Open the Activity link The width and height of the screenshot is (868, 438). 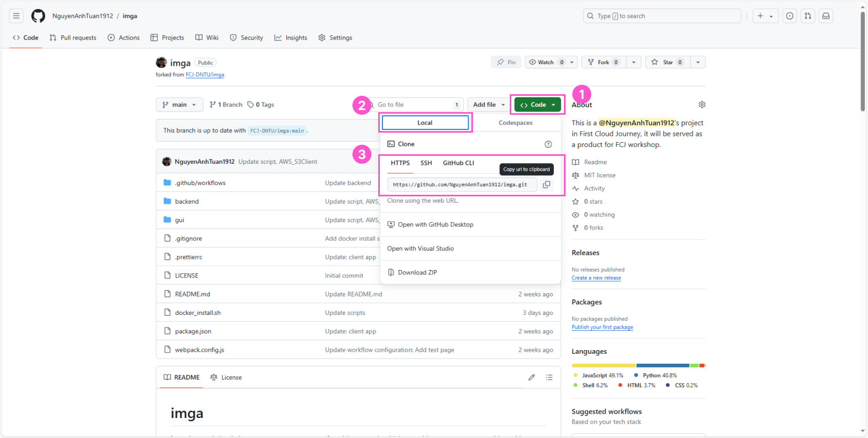[589, 188]
